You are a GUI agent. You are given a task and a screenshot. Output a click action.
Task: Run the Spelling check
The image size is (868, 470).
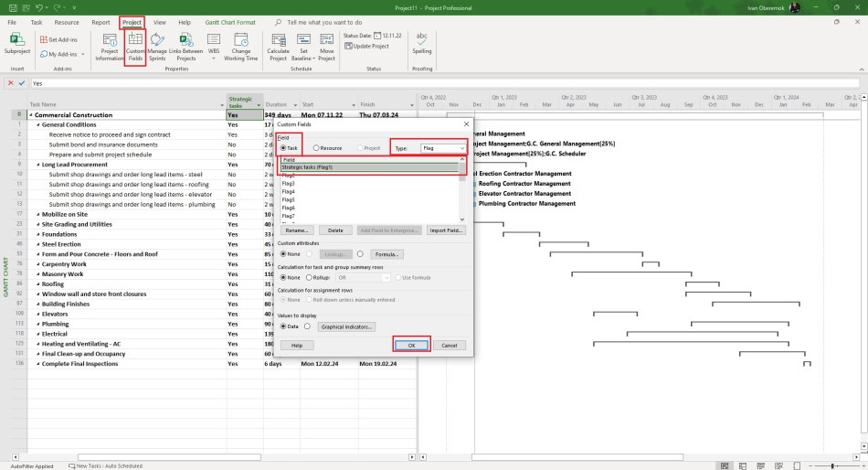(x=422, y=44)
